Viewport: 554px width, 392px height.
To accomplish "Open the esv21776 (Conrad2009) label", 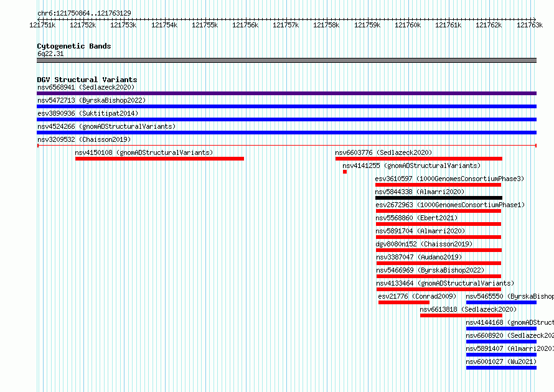I will click(417, 296).
